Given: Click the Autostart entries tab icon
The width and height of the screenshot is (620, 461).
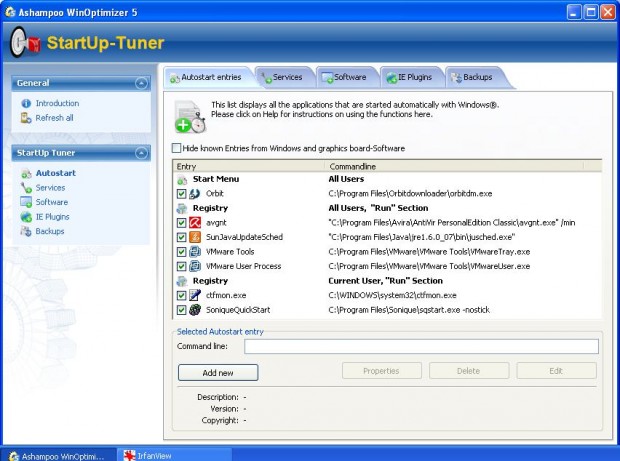Looking at the screenshot, I should (x=175, y=78).
